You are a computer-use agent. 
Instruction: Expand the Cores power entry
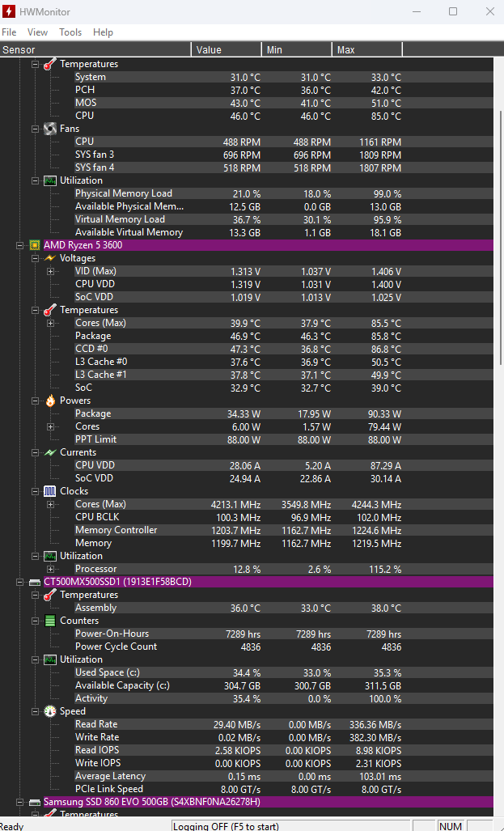[x=50, y=426]
